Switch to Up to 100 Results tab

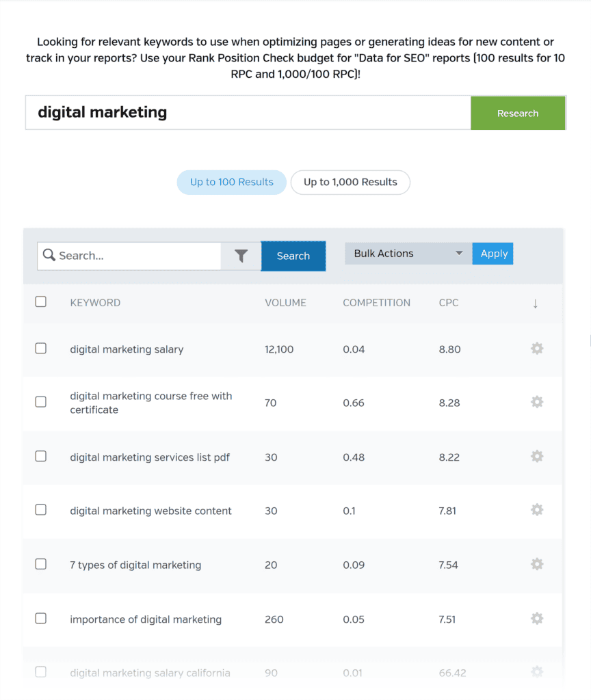point(232,183)
